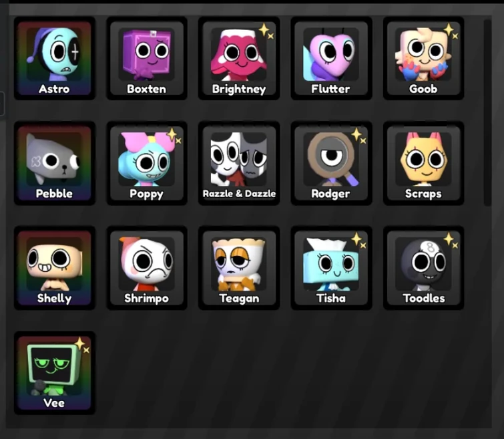This screenshot has height=439, width=504.
Task: Select the Toodles eight-ball character
Action: pos(424,268)
